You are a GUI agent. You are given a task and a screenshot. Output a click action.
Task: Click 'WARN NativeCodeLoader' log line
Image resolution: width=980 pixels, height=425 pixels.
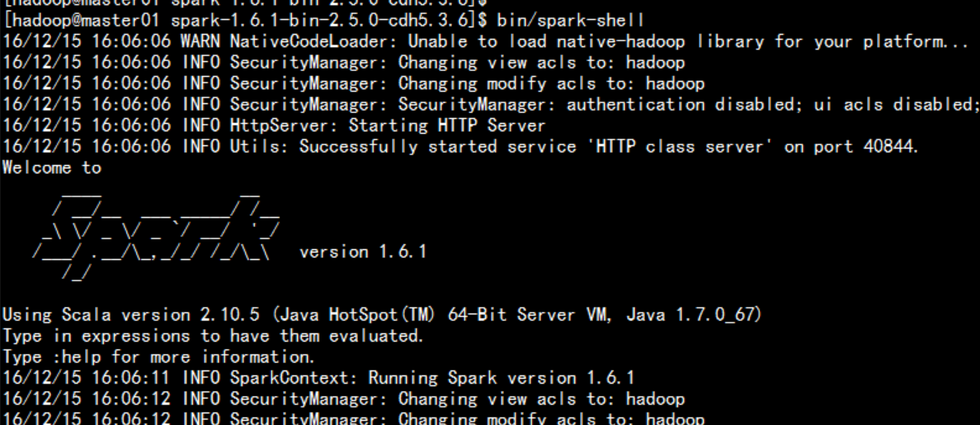pyautogui.click(x=485, y=42)
